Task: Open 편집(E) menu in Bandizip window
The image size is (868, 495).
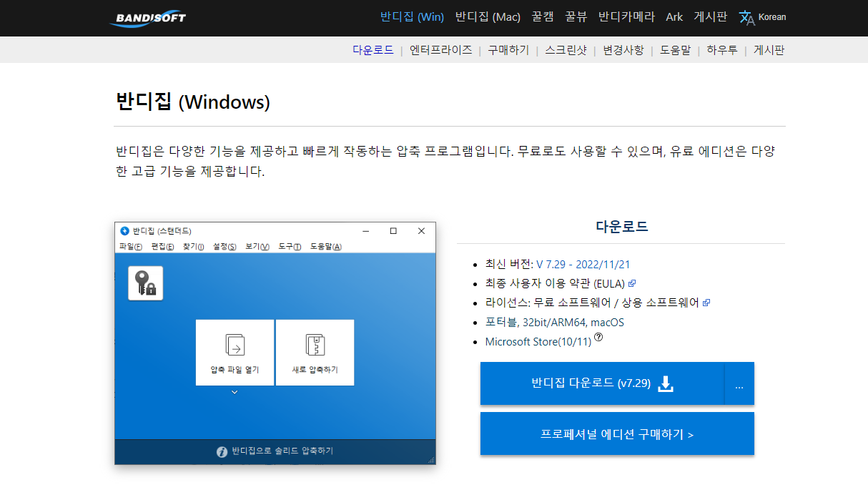Action: click(x=163, y=246)
